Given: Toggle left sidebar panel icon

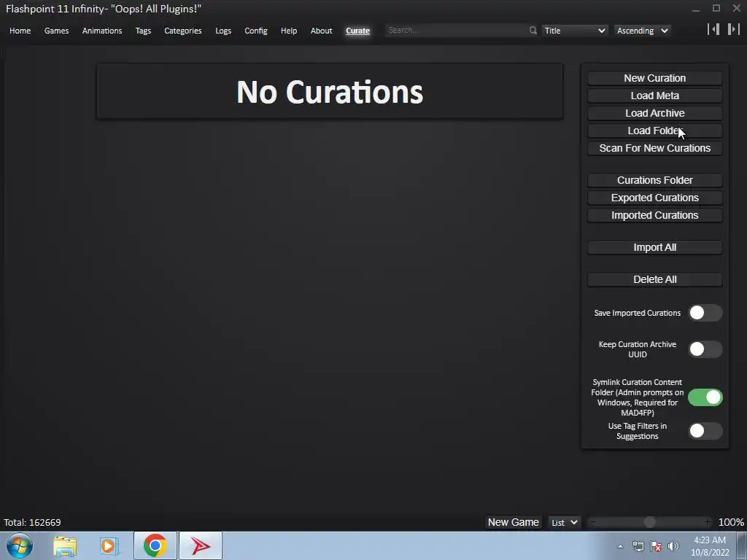Looking at the screenshot, I should (713, 29).
